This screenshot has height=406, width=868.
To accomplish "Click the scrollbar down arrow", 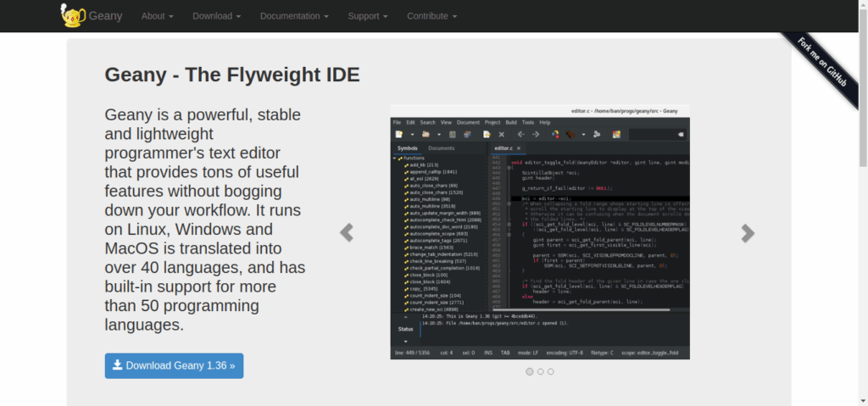I will pos(863,401).
